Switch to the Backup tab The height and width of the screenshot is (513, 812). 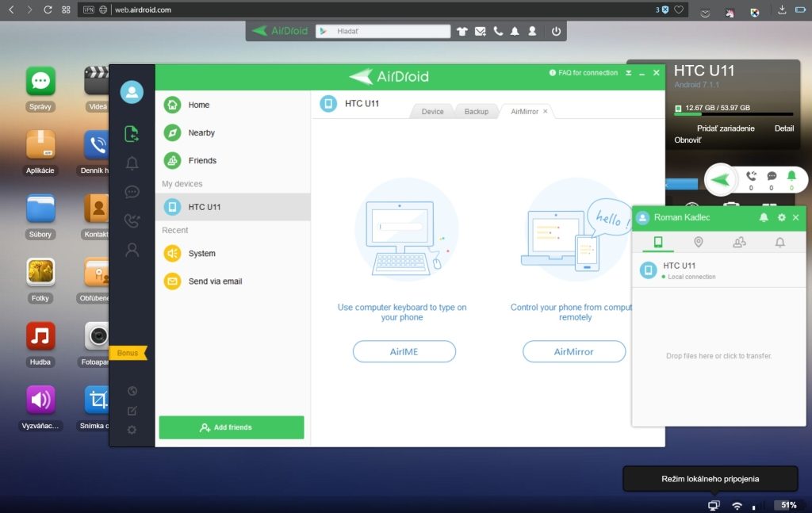pos(476,112)
